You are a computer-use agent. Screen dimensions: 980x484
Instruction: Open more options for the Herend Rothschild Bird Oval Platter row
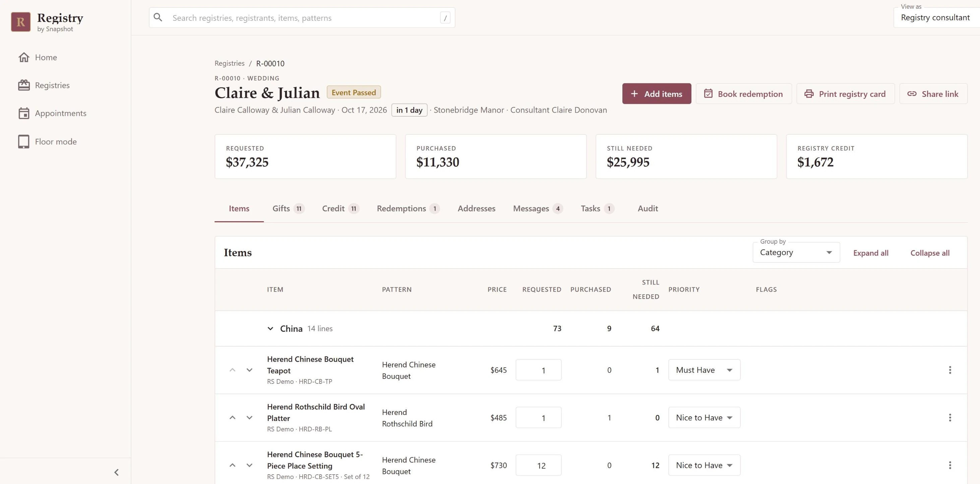coord(950,417)
